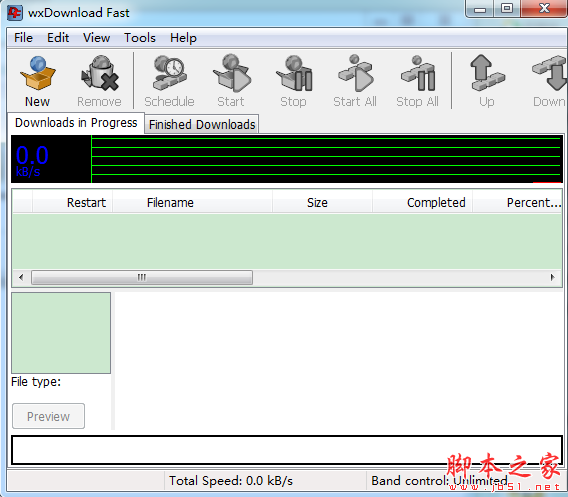Image resolution: width=568 pixels, height=497 pixels.
Task: Sort by the Restart column header
Action: click(72, 202)
